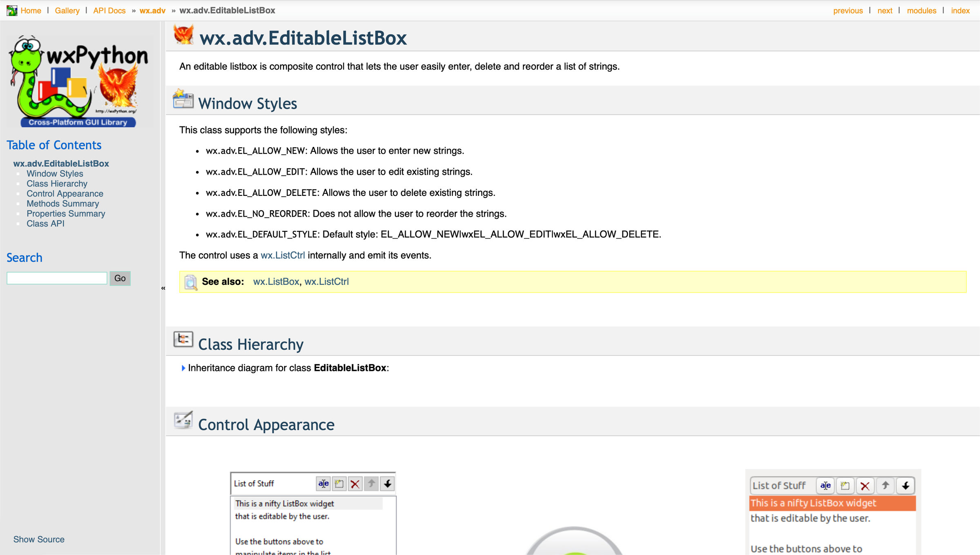Click the Search heading in the sidebar

click(x=24, y=258)
